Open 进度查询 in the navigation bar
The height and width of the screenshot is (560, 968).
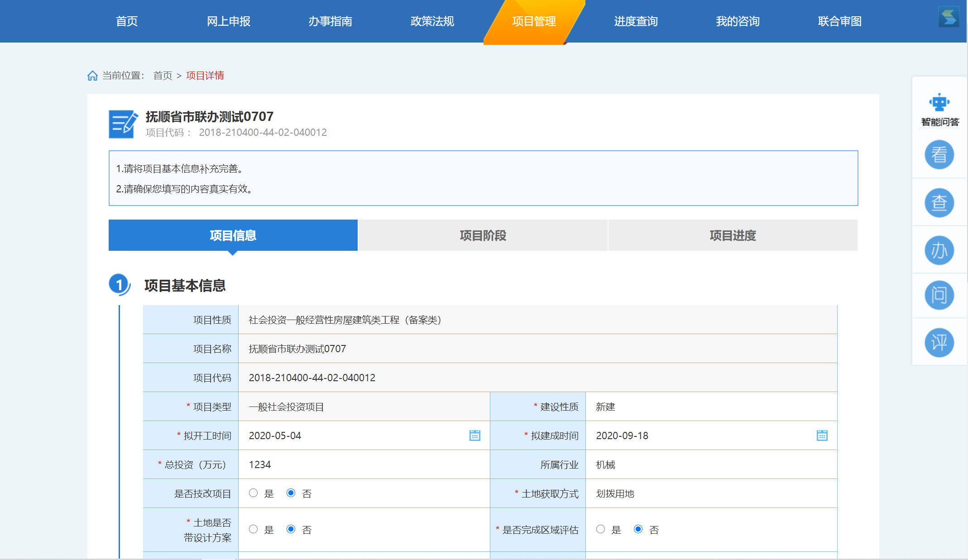[636, 21]
